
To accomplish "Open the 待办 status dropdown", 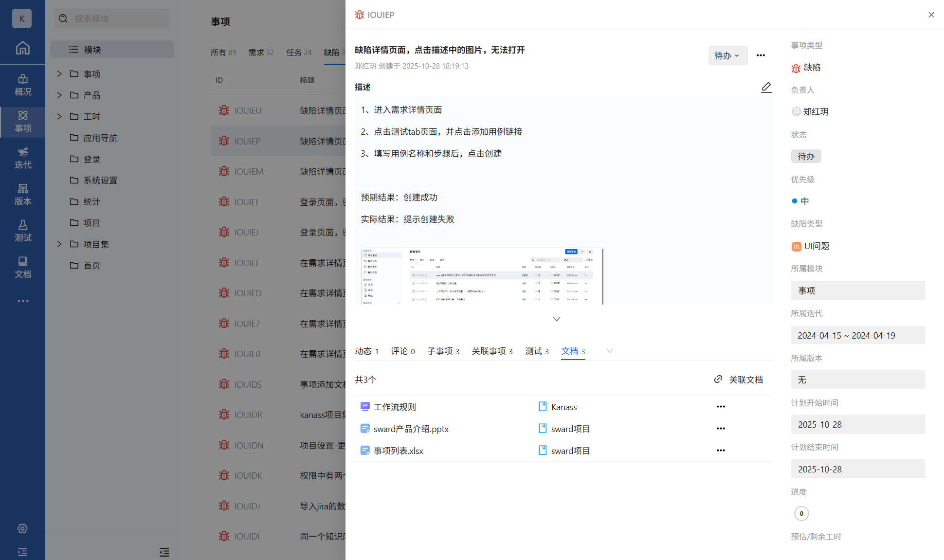I will (727, 55).
